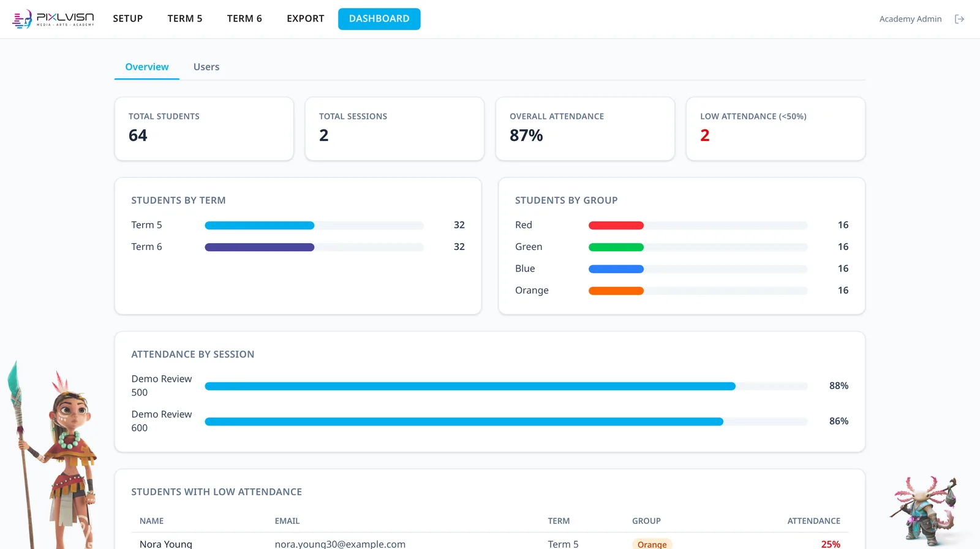Switch to the Overview tab
Screen dimensions: 980x549
[x=147, y=67]
